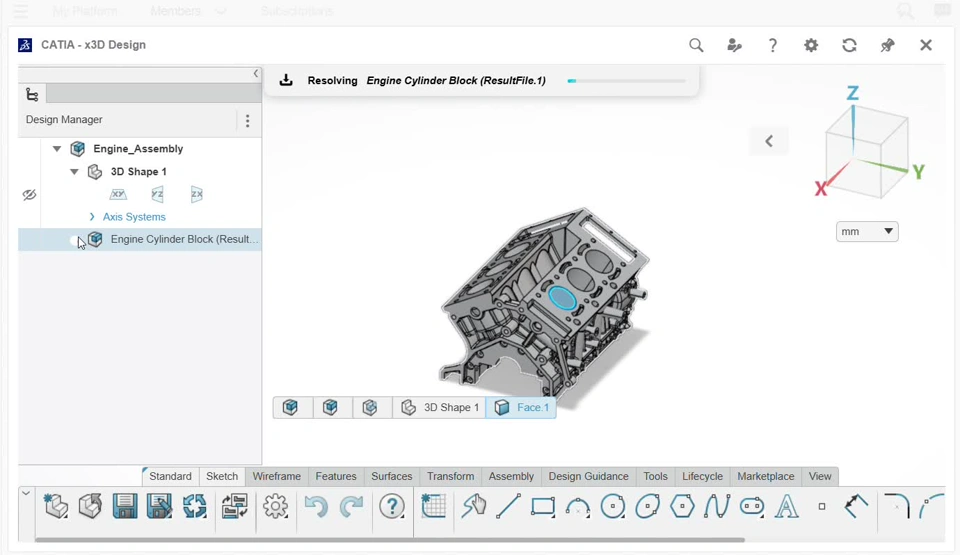
Task: Switch to the Features tab
Action: 336,476
